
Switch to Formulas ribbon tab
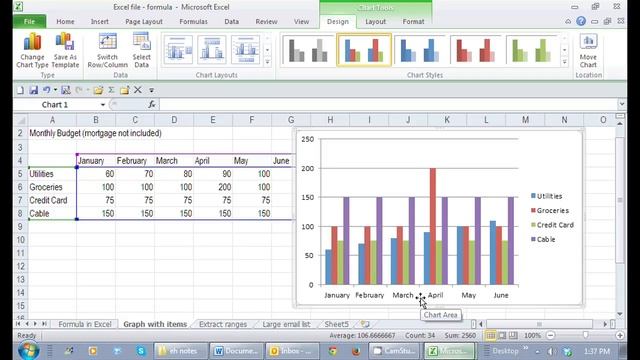[x=193, y=22]
